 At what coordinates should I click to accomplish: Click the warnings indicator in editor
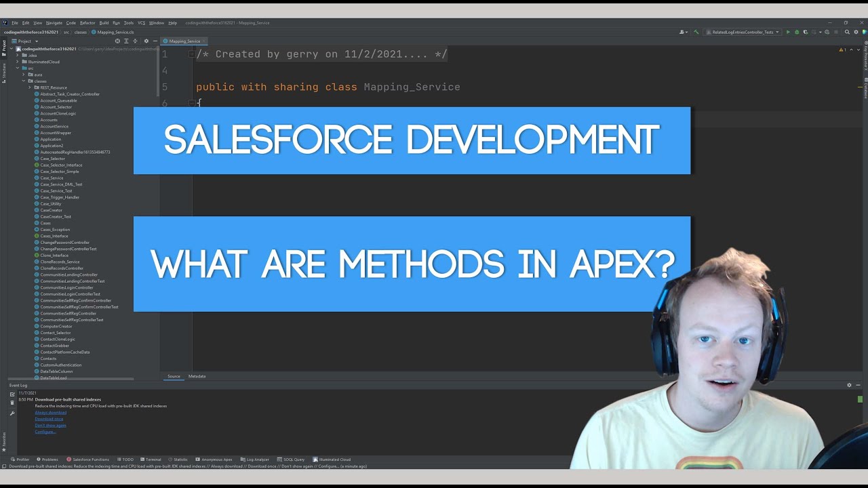coord(842,49)
